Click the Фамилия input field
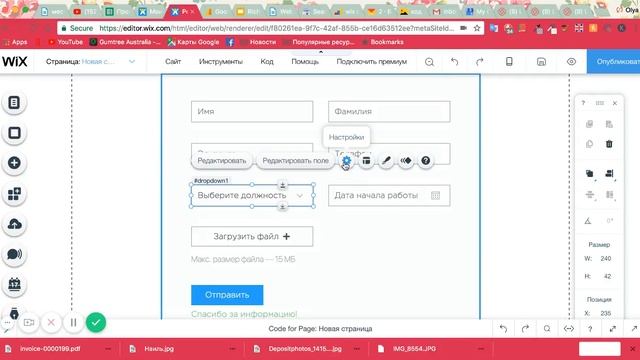 click(x=389, y=111)
